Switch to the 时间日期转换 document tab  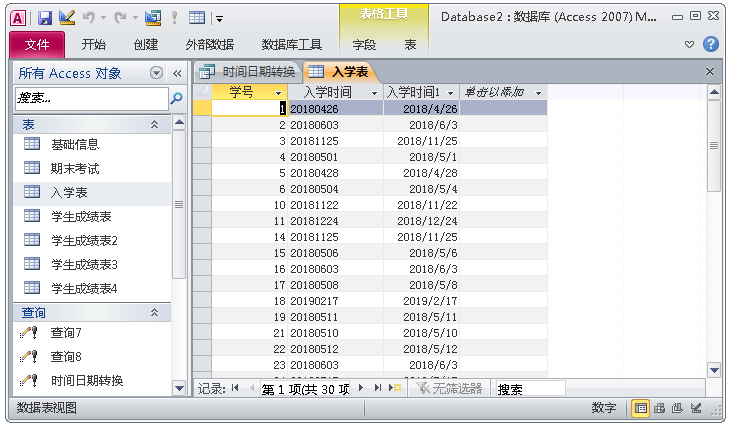[248, 72]
